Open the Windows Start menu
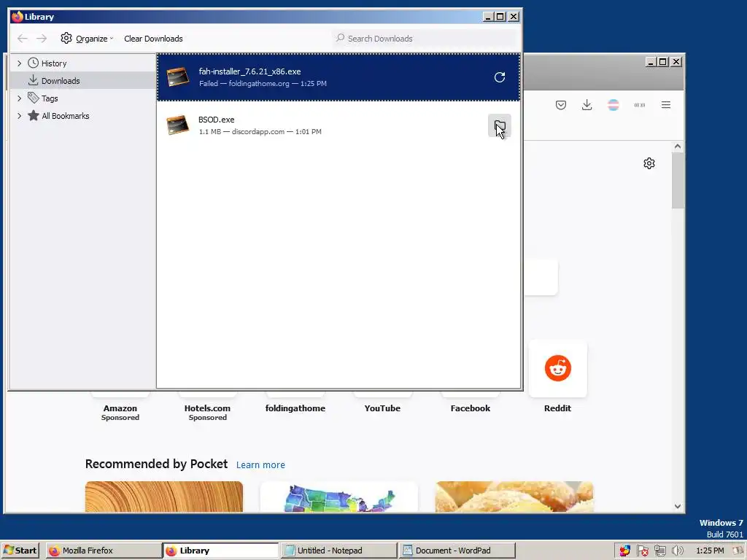747x560 pixels. coord(20,551)
